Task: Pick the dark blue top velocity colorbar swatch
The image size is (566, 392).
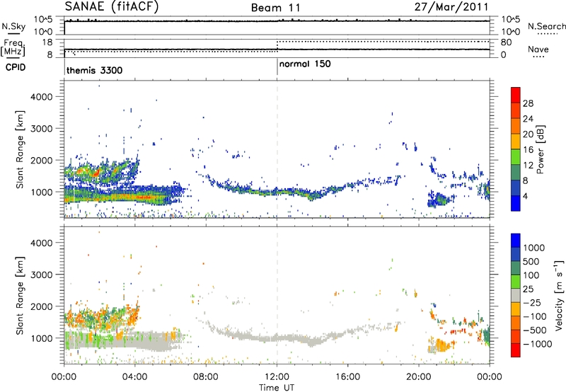Action: [516, 241]
